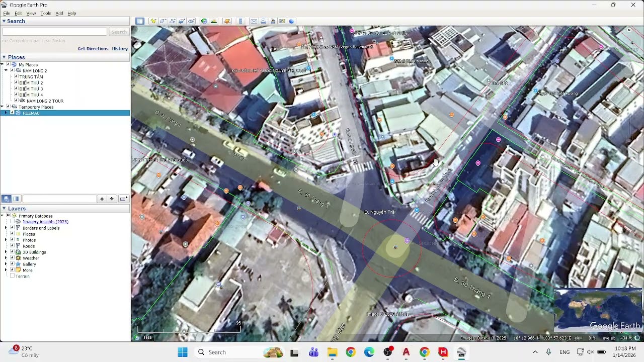Click the add-folder icon in Places panel

[x=123, y=199]
